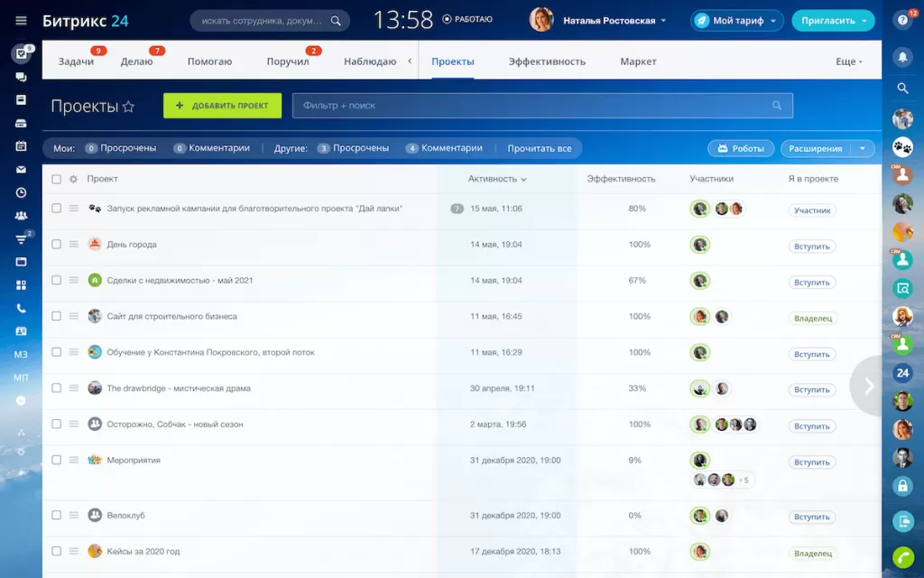
Task: Open the Еще dropdown menu
Action: [848, 61]
